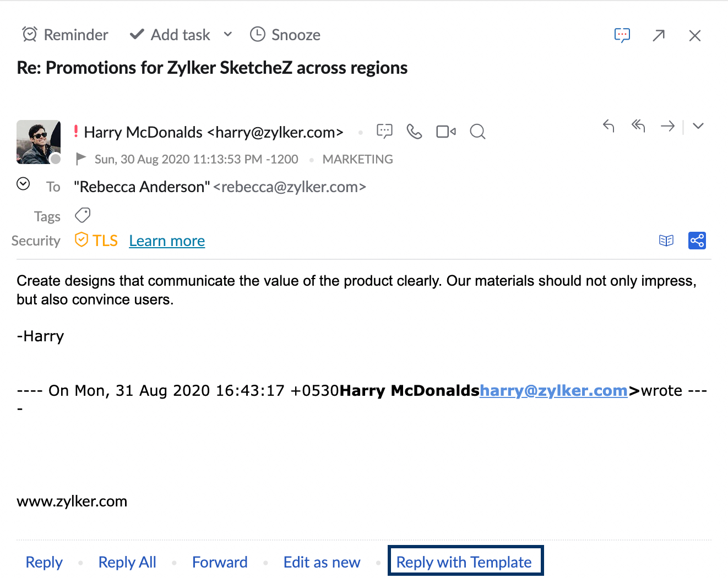The height and width of the screenshot is (578, 728).
Task: Start video call with the sender
Action: pos(446,132)
